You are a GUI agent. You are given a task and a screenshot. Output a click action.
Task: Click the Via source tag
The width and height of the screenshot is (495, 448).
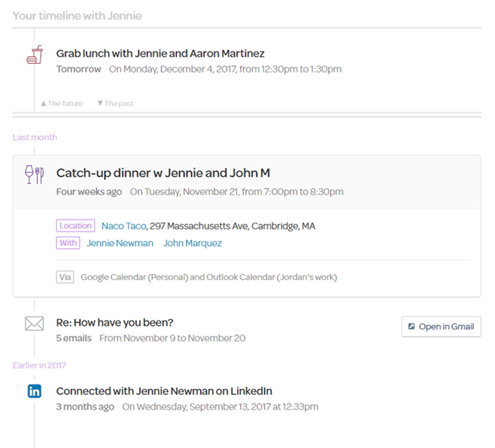click(65, 277)
